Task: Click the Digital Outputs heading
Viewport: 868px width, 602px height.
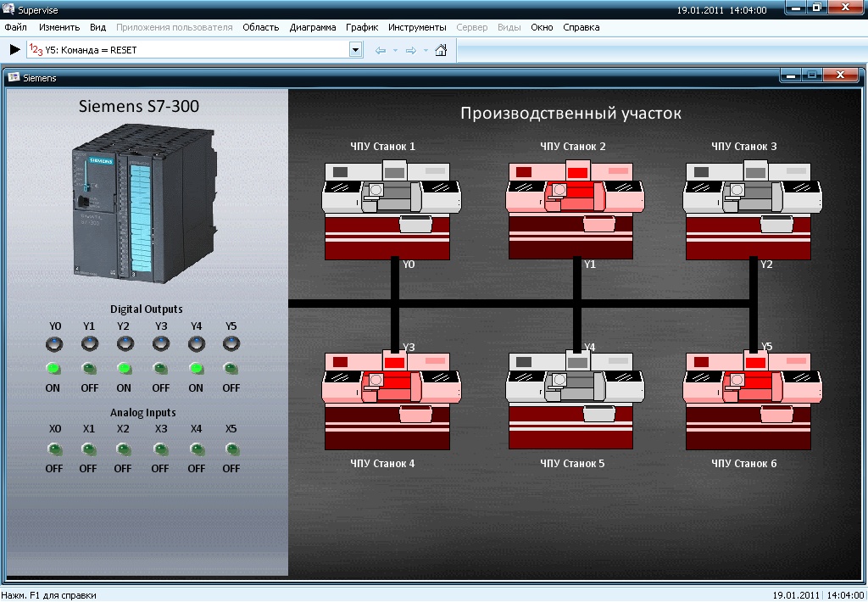Action: point(146,309)
